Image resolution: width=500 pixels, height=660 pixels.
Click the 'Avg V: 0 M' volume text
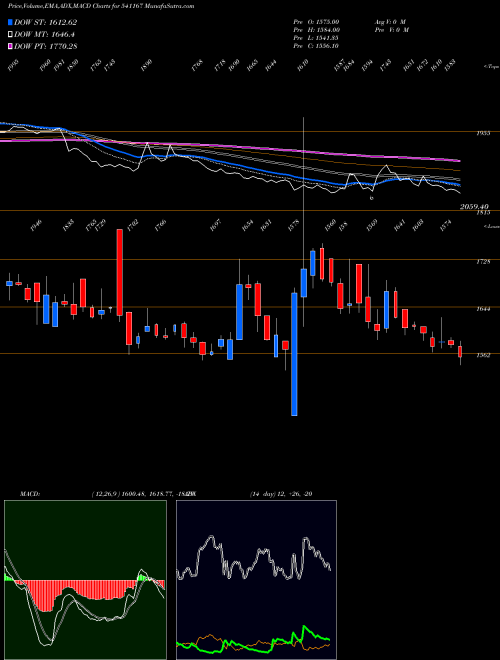click(389, 21)
